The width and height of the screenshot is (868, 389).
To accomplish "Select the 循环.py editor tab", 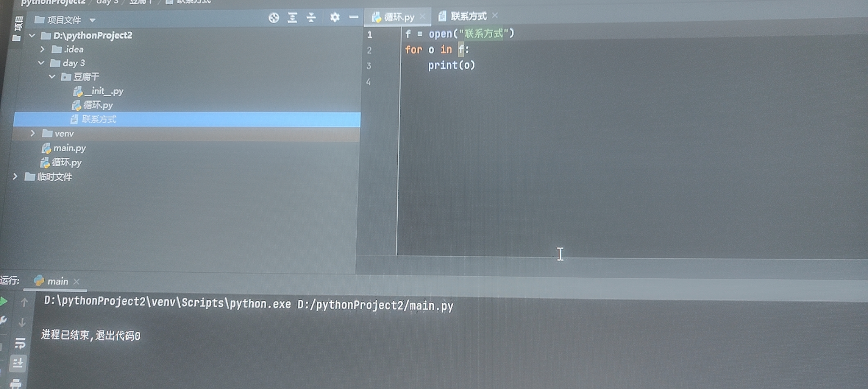I will tap(398, 17).
